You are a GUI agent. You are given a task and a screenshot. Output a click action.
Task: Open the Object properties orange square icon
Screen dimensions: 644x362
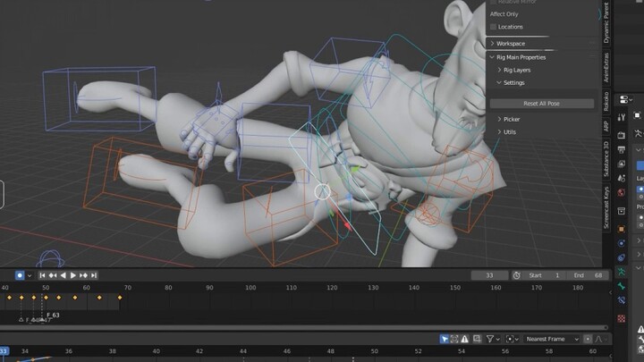tap(622, 229)
